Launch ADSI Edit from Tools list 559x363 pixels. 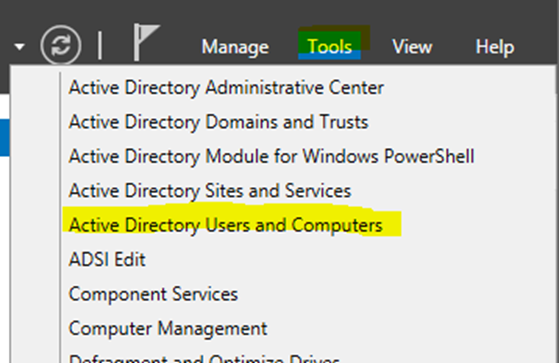click(x=107, y=259)
